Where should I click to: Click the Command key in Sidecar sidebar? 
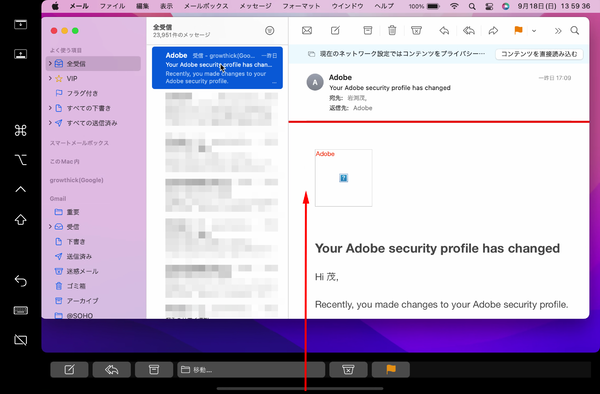click(21, 130)
